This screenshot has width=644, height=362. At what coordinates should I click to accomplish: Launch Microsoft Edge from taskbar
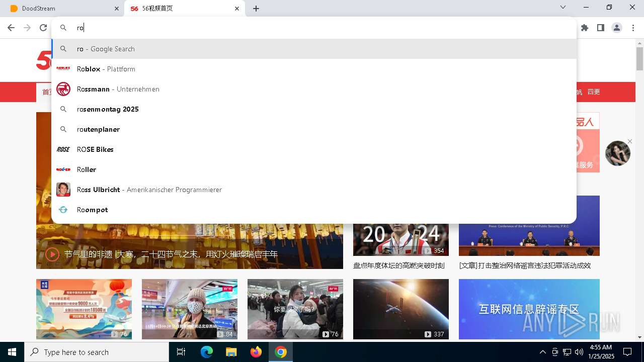(207, 352)
